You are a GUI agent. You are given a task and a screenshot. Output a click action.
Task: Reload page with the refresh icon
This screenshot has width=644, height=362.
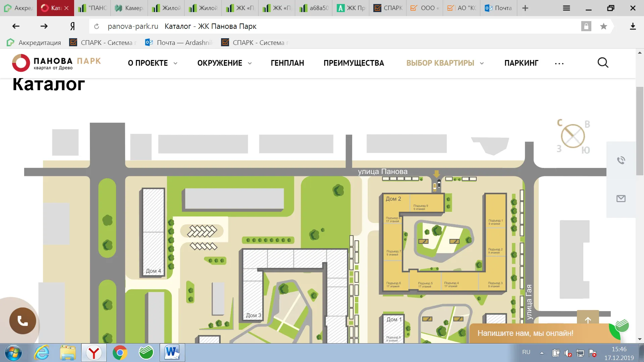pyautogui.click(x=97, y=26)
